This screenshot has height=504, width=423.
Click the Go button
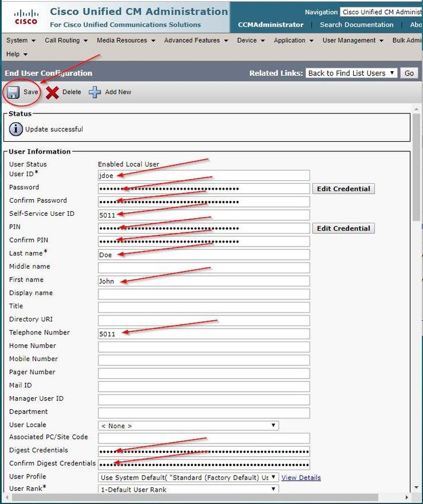[409, 74]
